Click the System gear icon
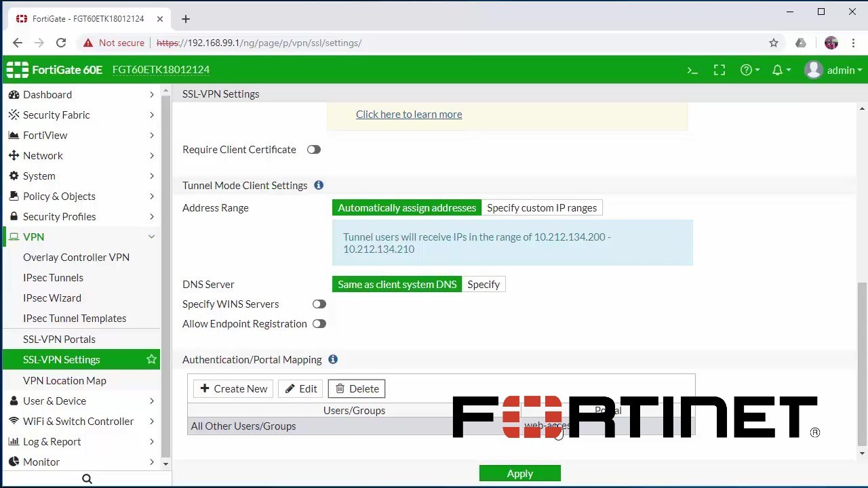This screenshot has height=488, width=868. point(14,176)
